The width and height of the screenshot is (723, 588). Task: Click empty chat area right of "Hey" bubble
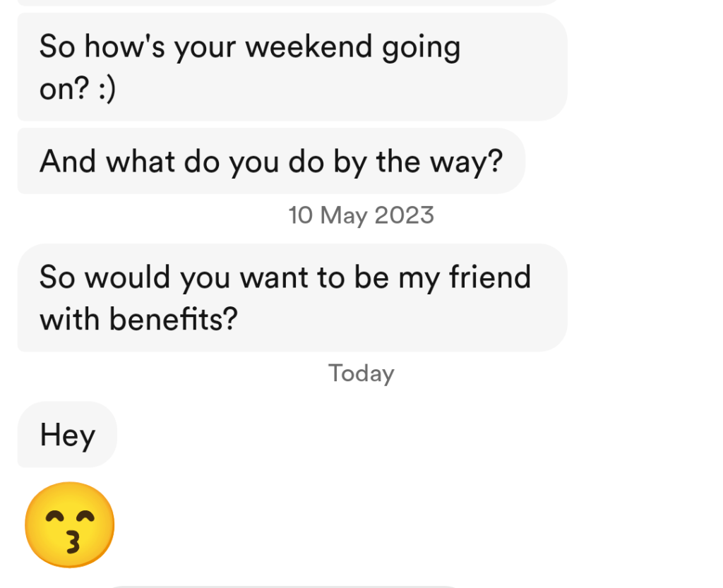point(424,435)
